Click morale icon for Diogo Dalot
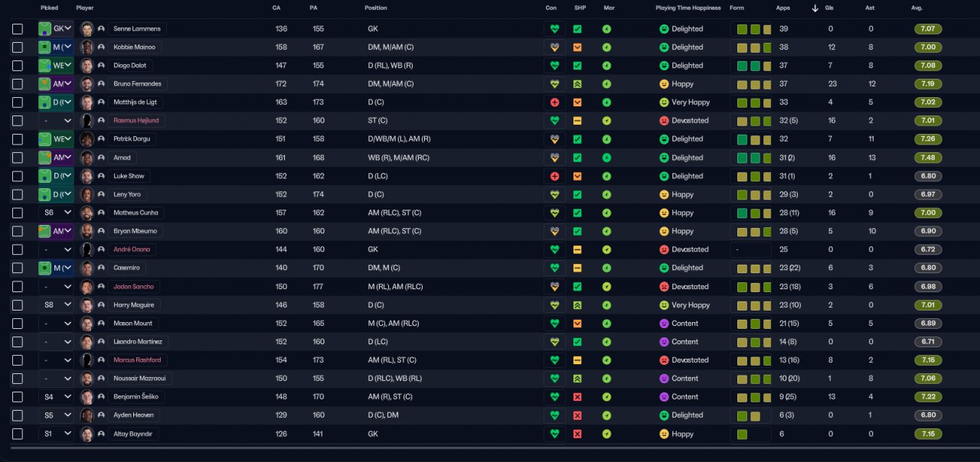The height and width of the screenshot is (462, 980). click(x=606, y=66)
